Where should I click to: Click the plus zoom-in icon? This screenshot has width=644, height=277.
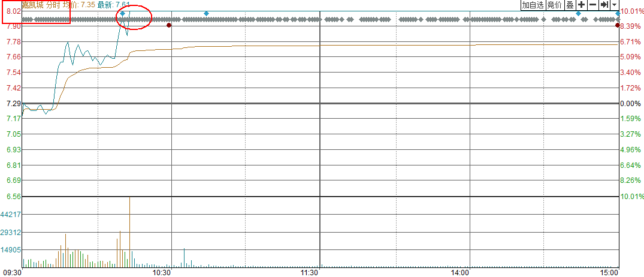581,5
